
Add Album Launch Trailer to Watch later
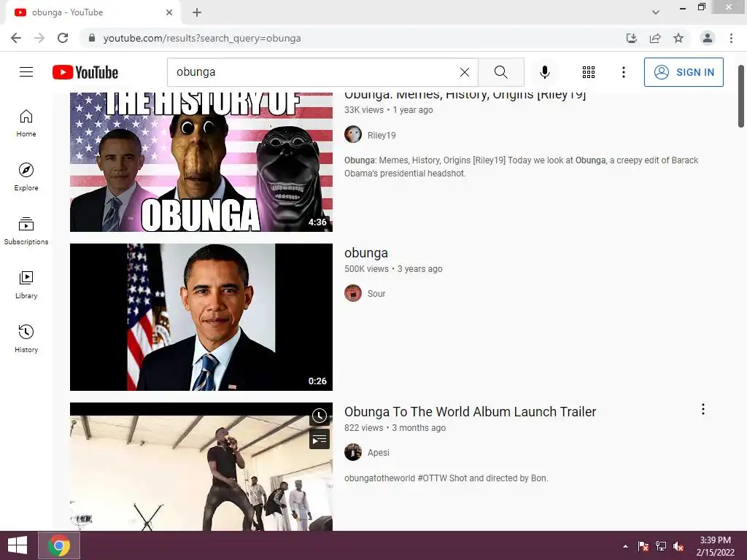[320, 416]
